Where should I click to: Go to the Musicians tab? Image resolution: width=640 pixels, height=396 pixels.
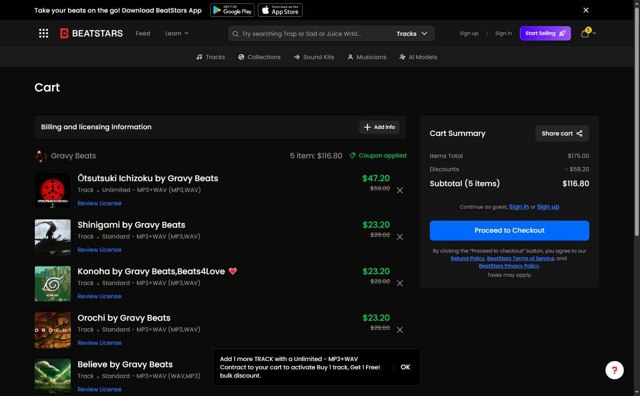[x=367, y=57]
